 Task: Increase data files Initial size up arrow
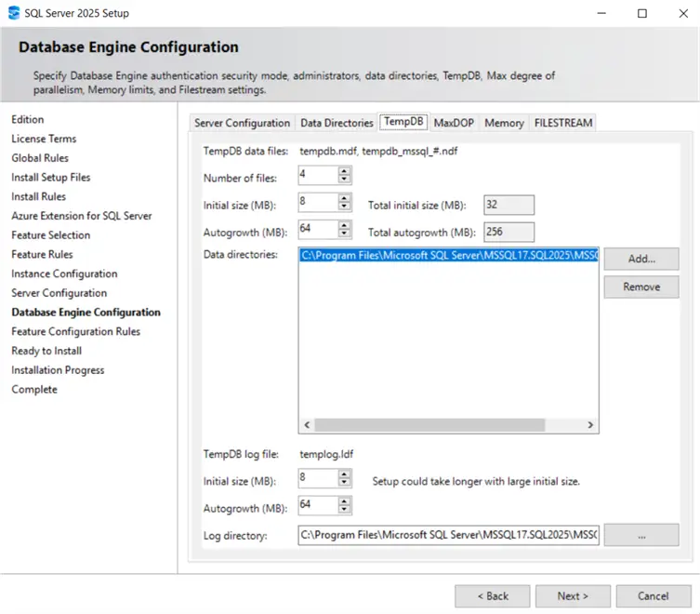344,198
